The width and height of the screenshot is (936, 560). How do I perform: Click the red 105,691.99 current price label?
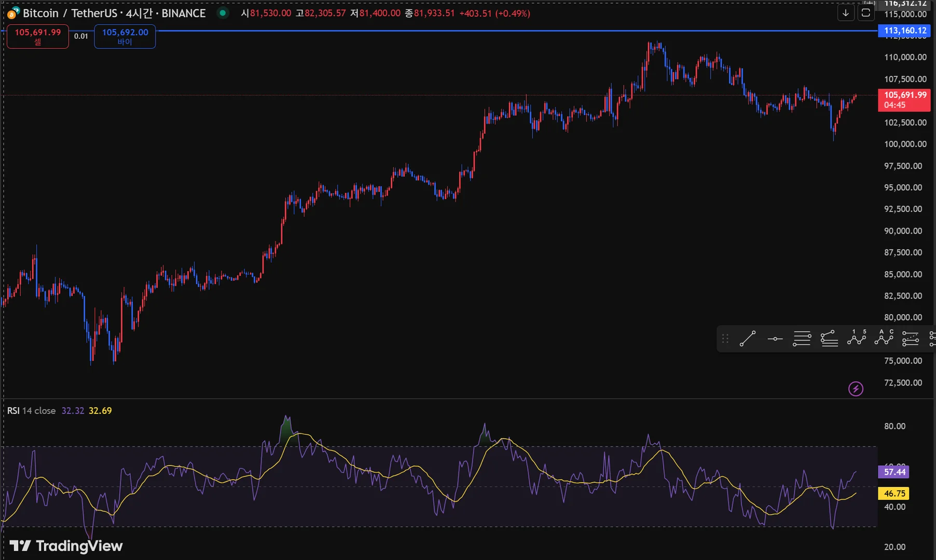[x=904, y=100]
